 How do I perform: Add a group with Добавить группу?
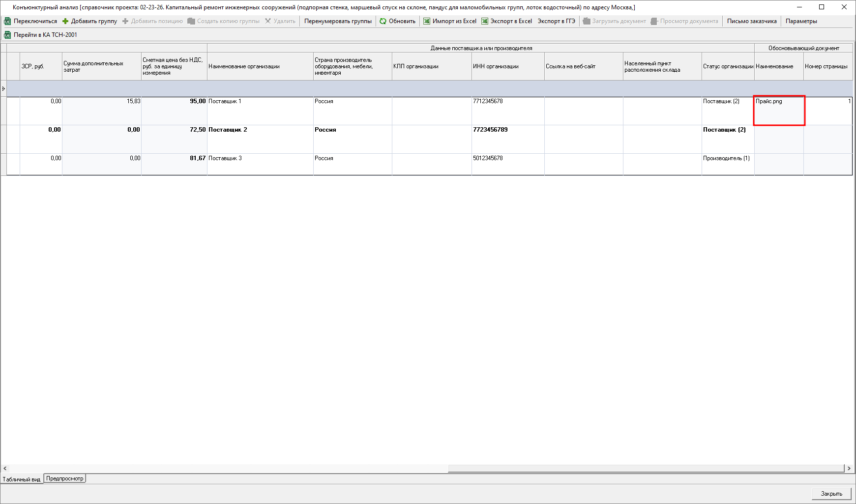pos(89,21)
